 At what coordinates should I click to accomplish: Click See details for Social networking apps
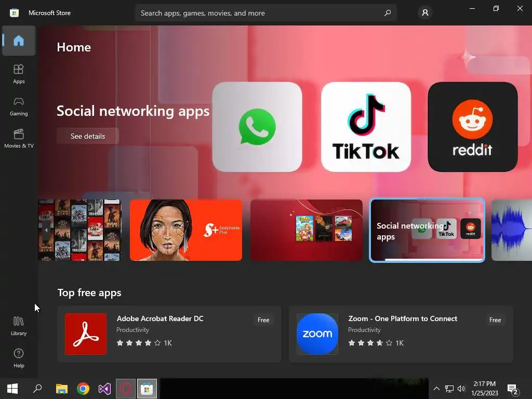coord(87,136)
